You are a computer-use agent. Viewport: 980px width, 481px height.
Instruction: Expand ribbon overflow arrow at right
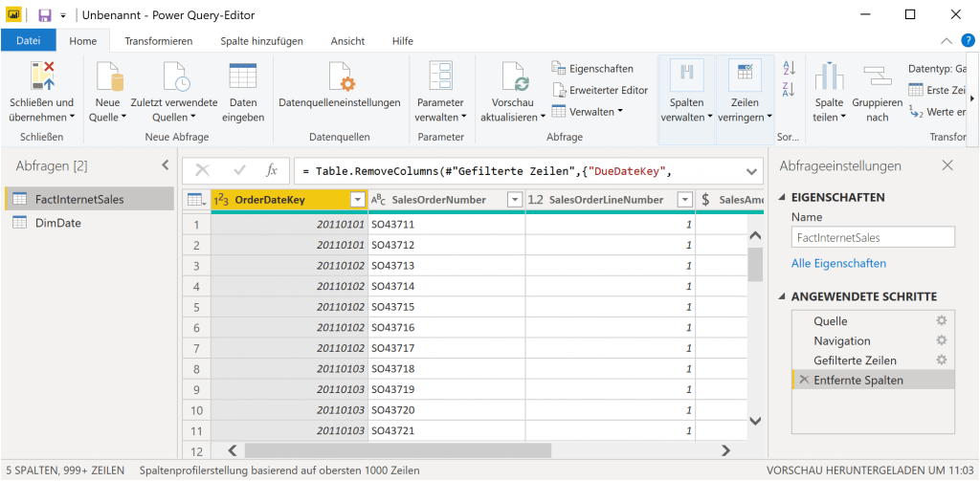tap(971, 98)
